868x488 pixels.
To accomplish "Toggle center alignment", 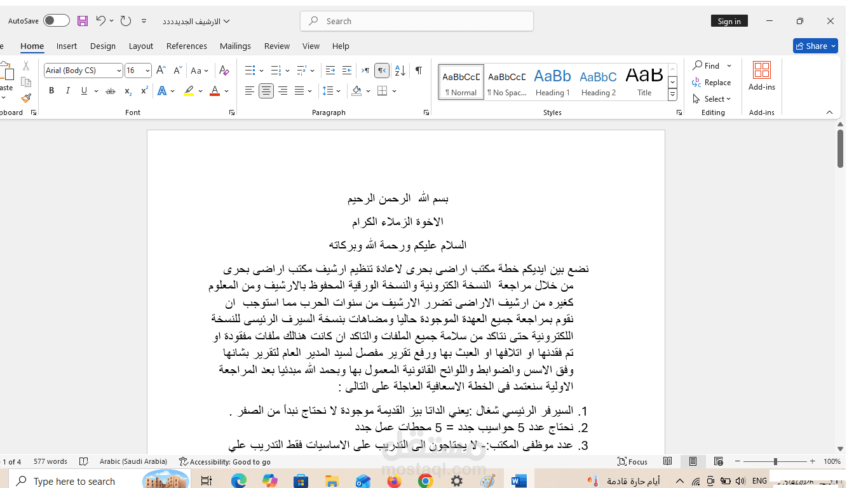I will point(266,91).
